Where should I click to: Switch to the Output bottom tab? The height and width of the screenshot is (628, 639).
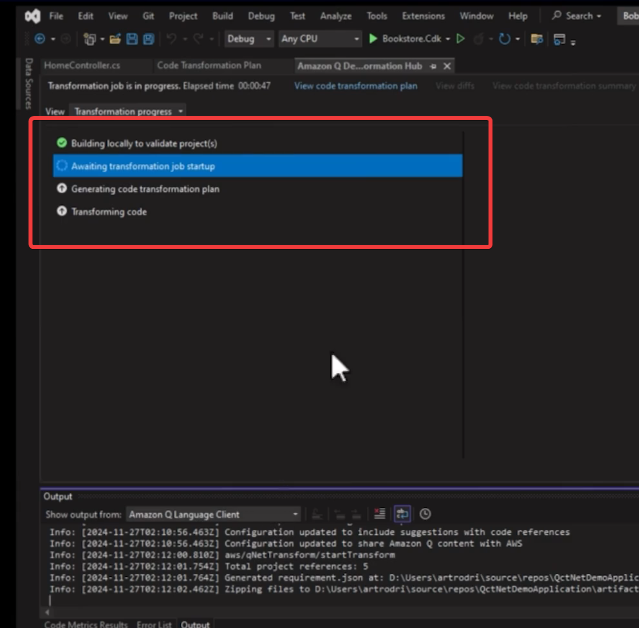point(195,624)
